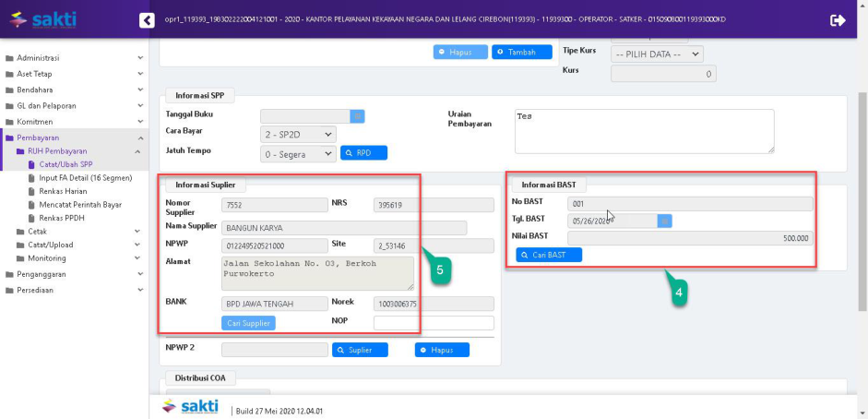Screen dimensions: 868x419
Task: Open the Tipe Kurs dropdown
Action: pos(656,54)
